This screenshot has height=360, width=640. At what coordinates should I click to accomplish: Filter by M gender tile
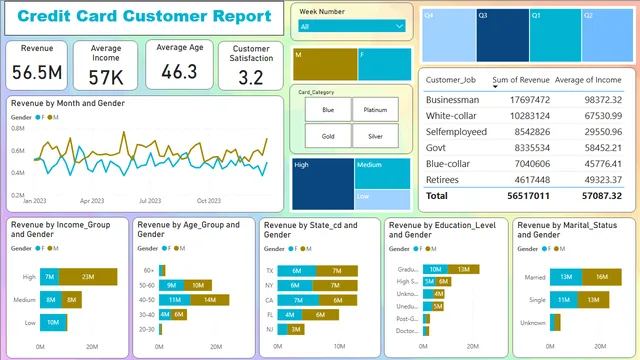(x=325, y=64)
